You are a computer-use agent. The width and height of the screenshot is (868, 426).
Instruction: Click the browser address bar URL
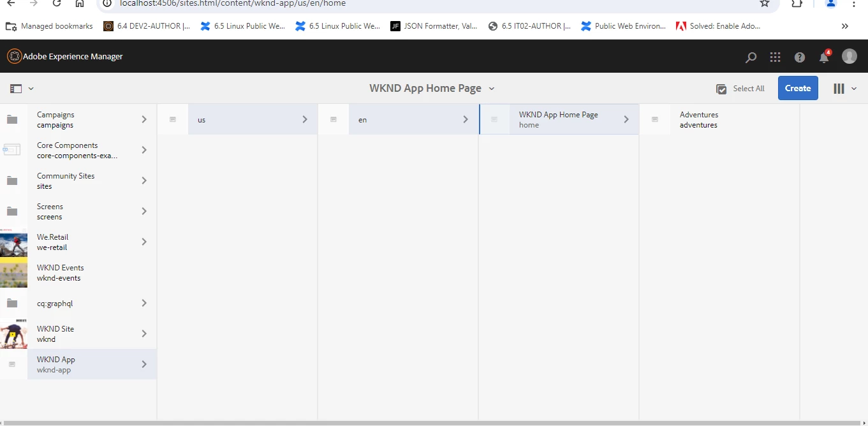[233, 3]
